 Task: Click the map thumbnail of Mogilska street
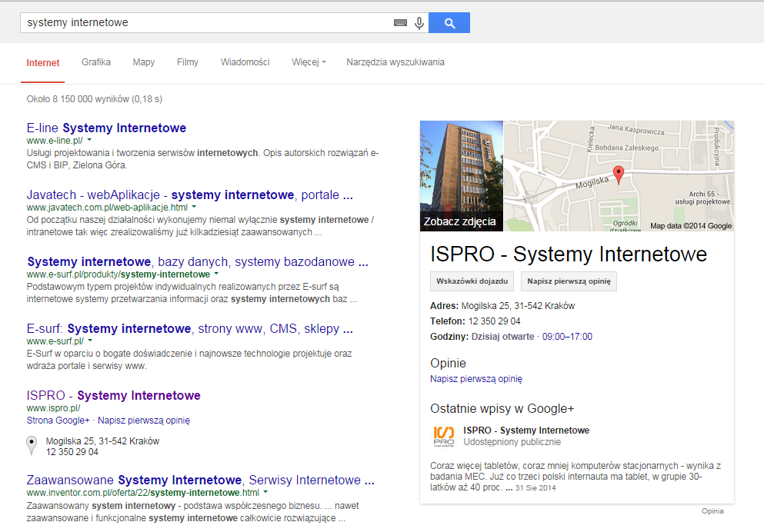[619, 176]
